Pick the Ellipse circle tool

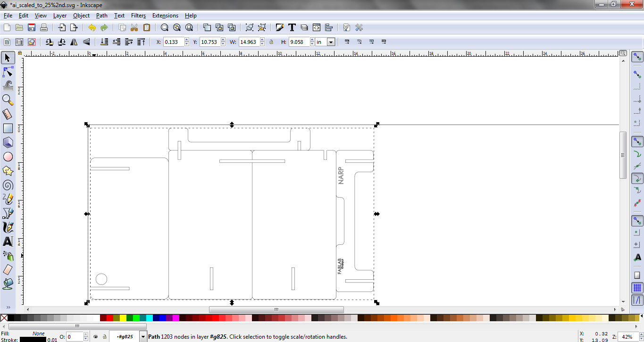[x=8, y=157]
